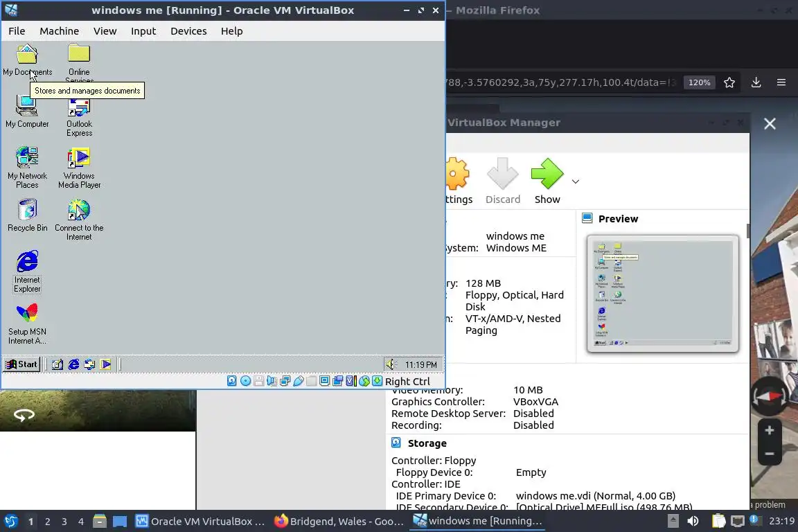Click the volume speaker icon in Windows ME tray
Image resolution: width=798 pixels, height=532 pixels.
coord(391,364)
